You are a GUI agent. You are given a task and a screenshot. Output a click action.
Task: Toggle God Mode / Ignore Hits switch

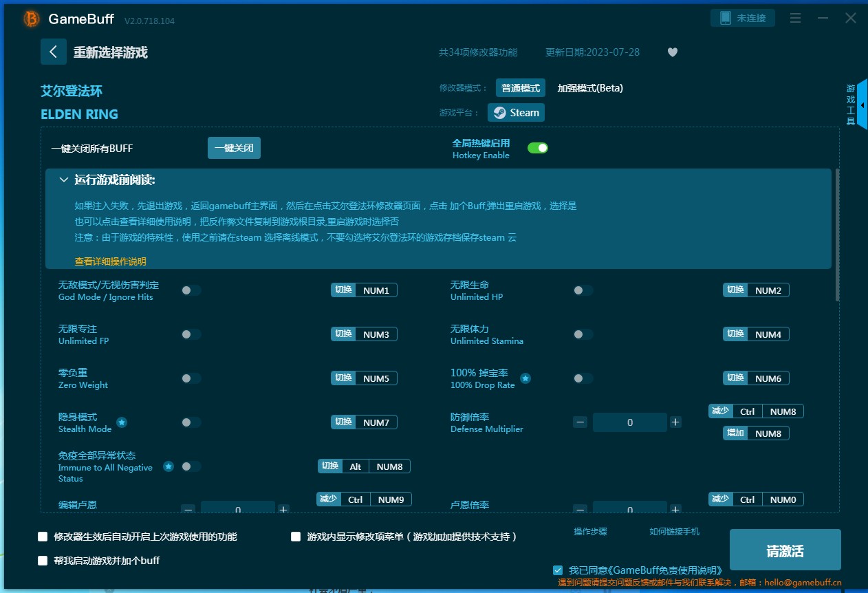point(191,290)
